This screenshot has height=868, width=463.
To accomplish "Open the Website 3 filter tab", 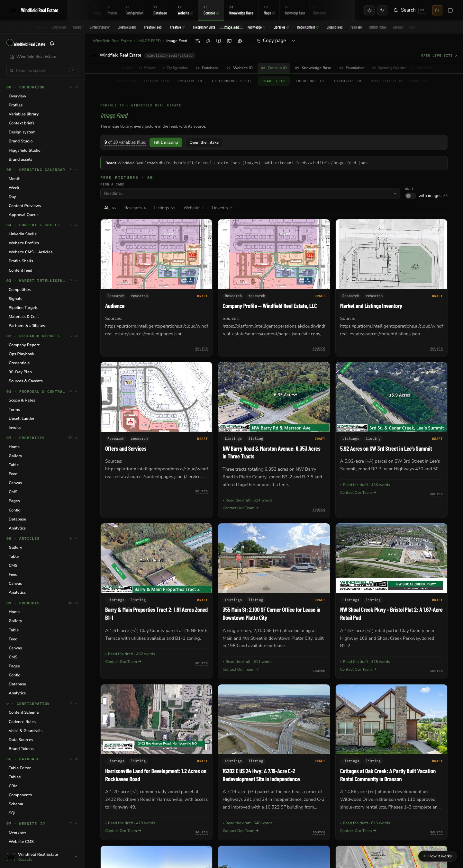I will click(x=194, y=208).
